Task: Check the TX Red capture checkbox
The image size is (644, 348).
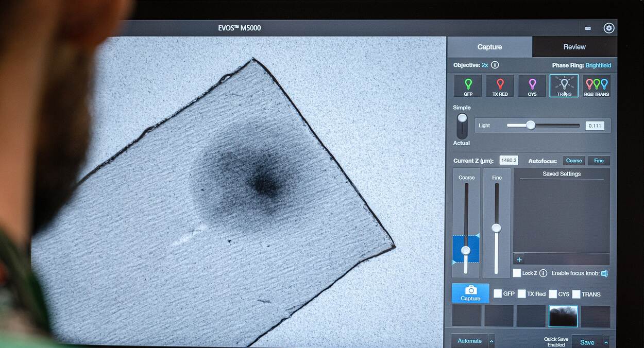Action: pos(521,294)
